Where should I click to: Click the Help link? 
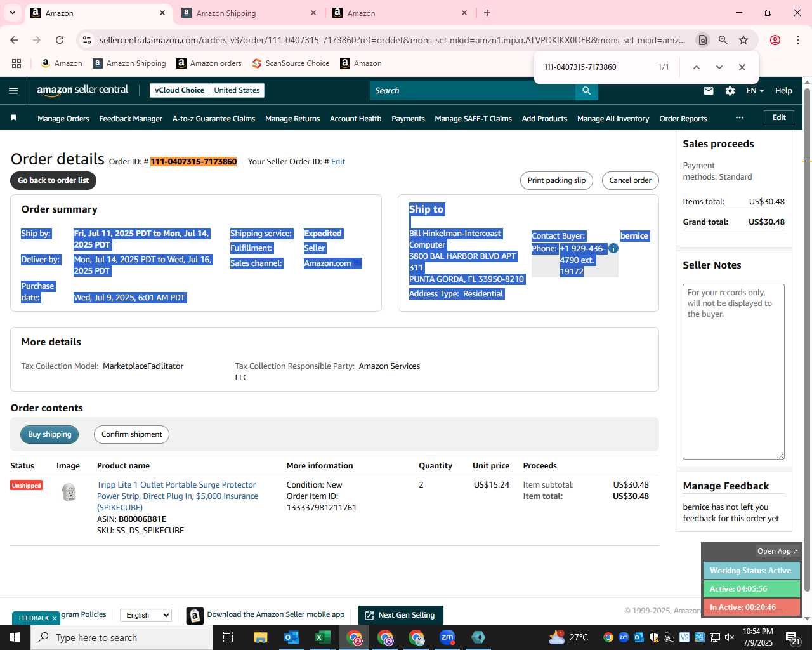[x=783, y=91]
